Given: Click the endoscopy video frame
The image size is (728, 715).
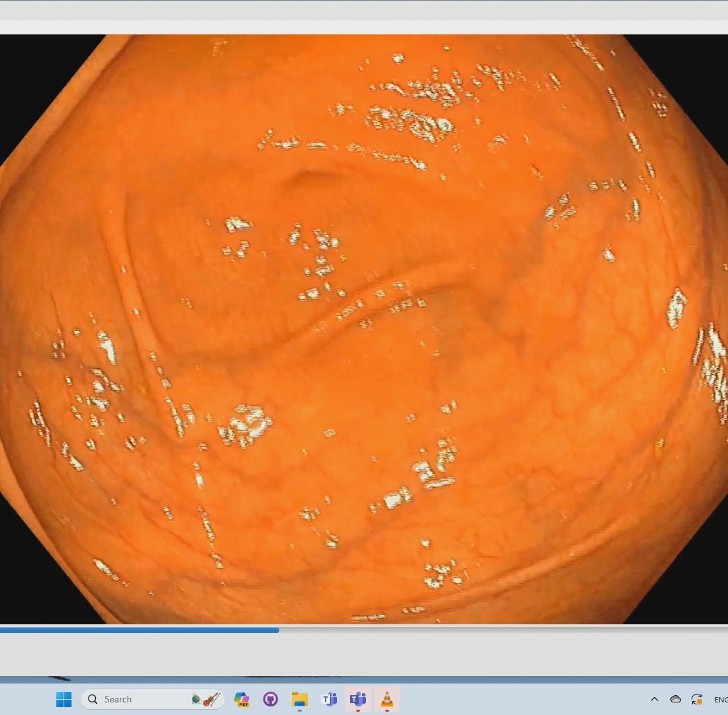Looking at the screenshot, I should tap(364, 329).
